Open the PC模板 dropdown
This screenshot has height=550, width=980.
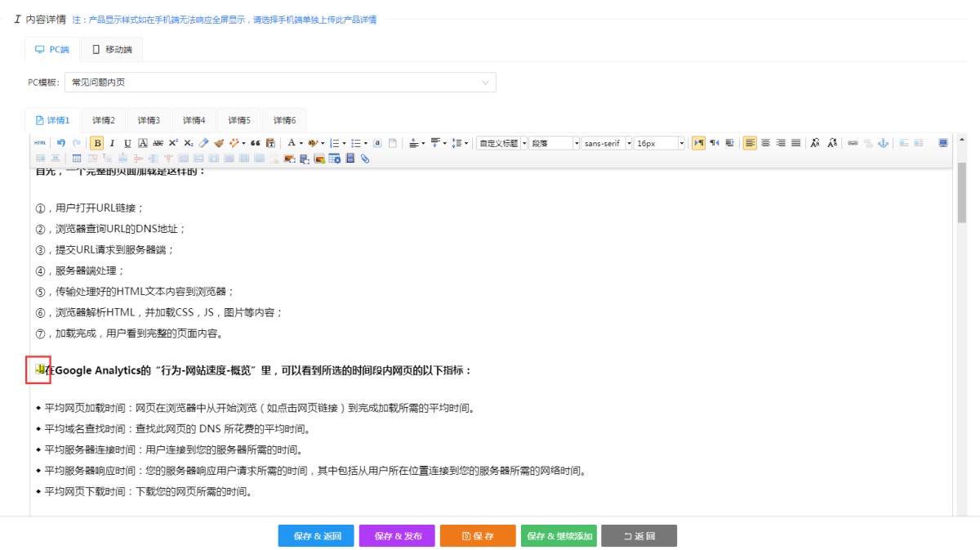(280, 83)
